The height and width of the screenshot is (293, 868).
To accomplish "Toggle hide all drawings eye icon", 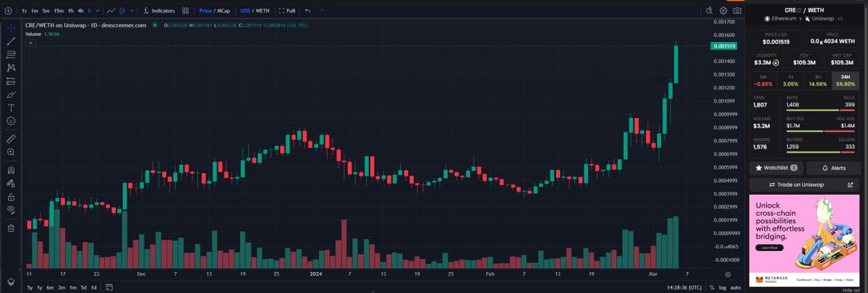I will coord(11,210).
